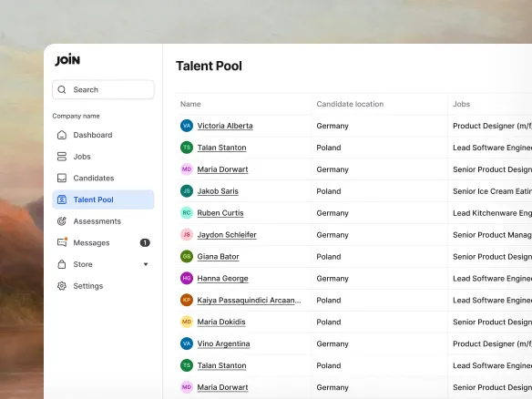The height and width of the screenshot is (399, 532).
Task: Open the Store menu item
Action: (x=103, y=264)
